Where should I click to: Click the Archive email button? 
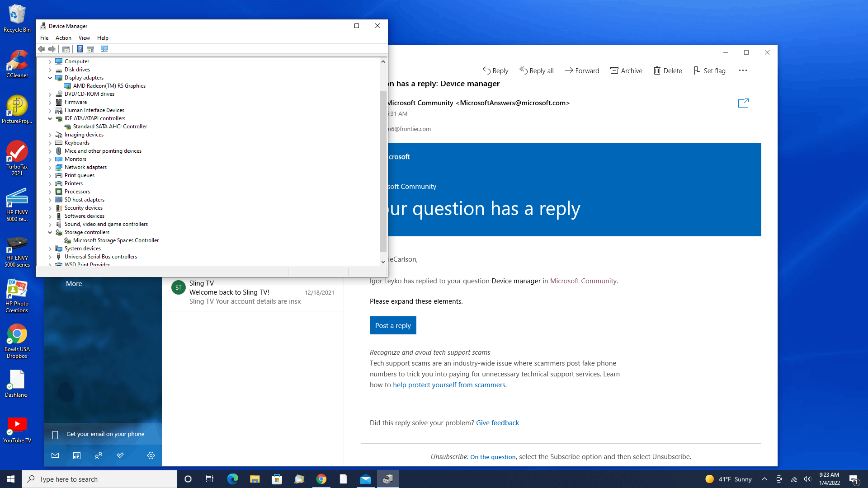(x=626, y=70)
